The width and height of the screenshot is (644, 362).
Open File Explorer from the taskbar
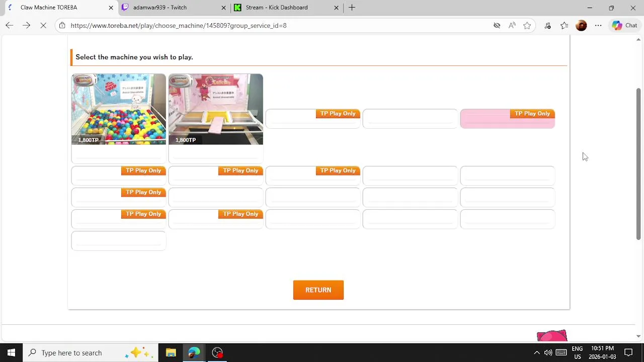171,352
